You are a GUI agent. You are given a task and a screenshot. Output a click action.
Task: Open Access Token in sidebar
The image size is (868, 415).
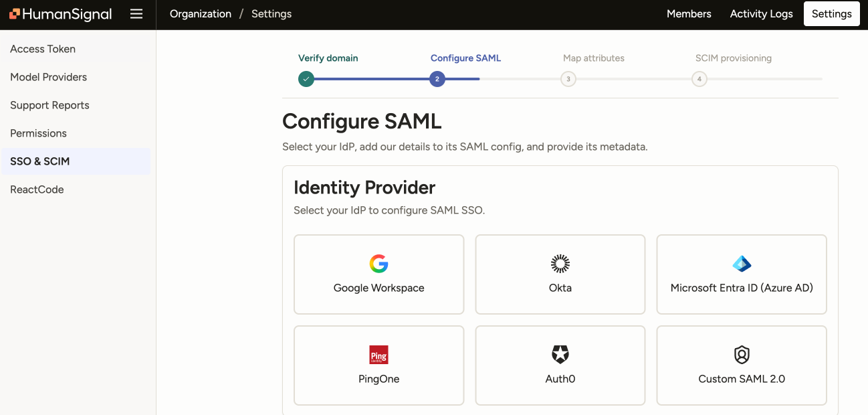43,49
